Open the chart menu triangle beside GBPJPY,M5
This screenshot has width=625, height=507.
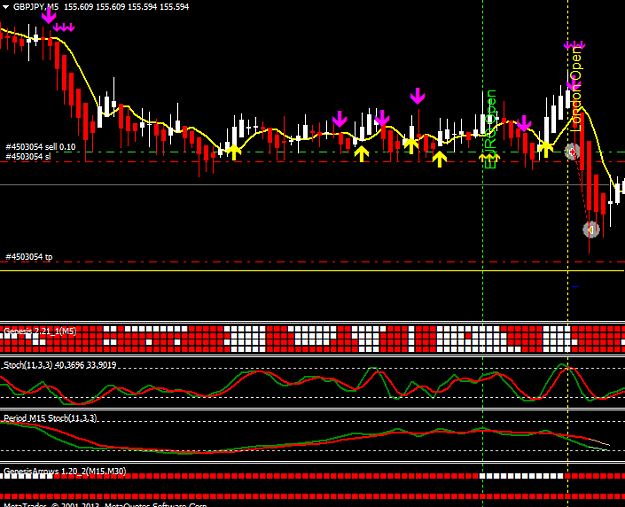6,7
